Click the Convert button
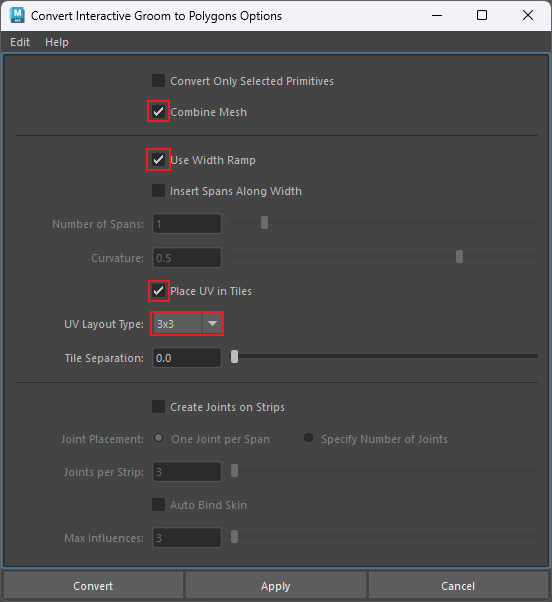 click(x=93, y=586)
